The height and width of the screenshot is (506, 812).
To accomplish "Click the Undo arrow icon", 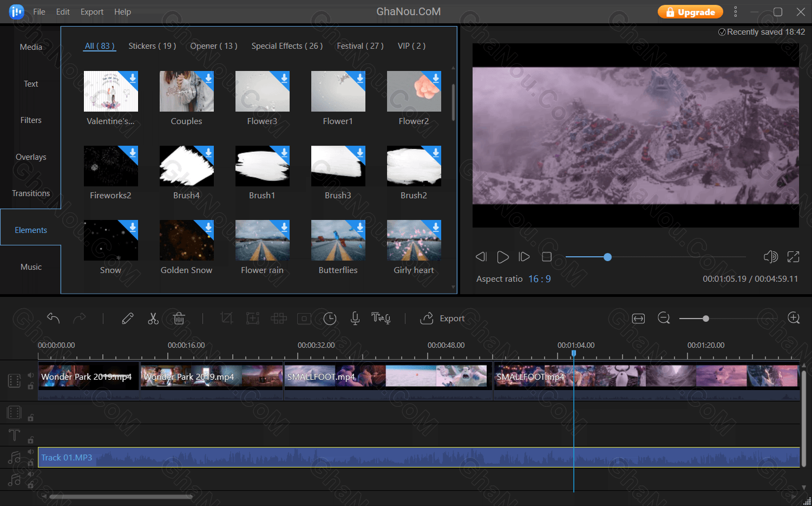I will [53, 318].
